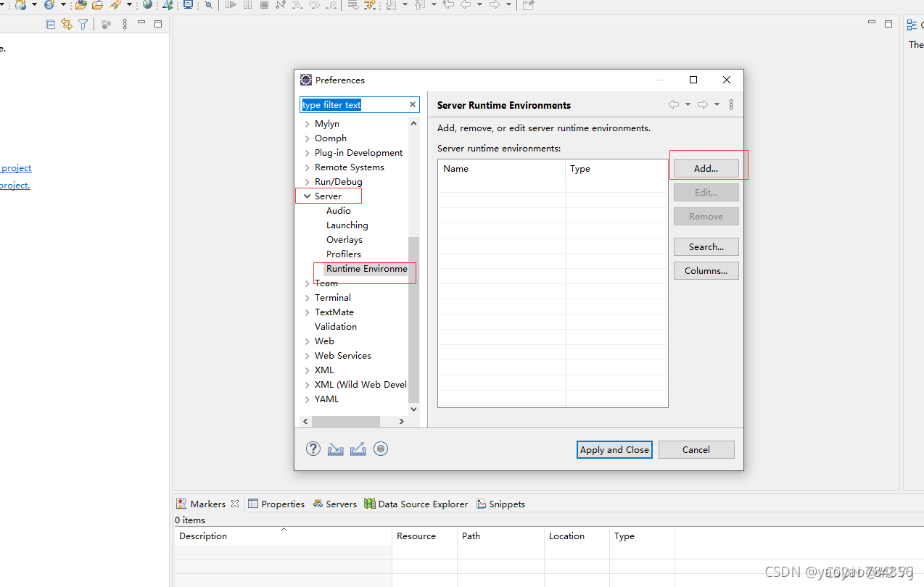Click the Pin Editor toolbar icon

coord(528,4)
